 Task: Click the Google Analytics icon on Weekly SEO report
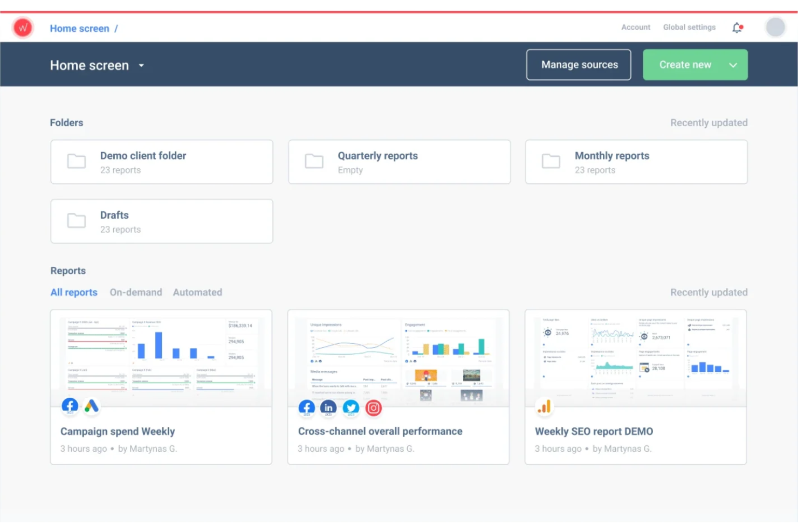[x=544, y=406]
